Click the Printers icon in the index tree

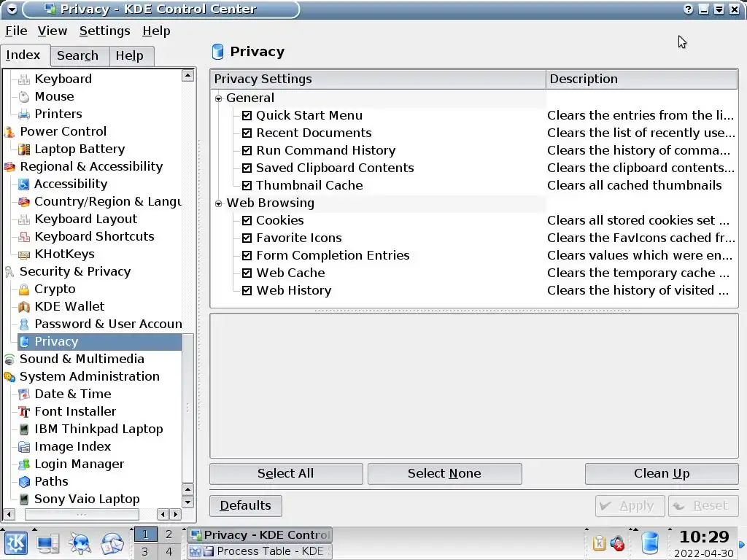(24, 114)
